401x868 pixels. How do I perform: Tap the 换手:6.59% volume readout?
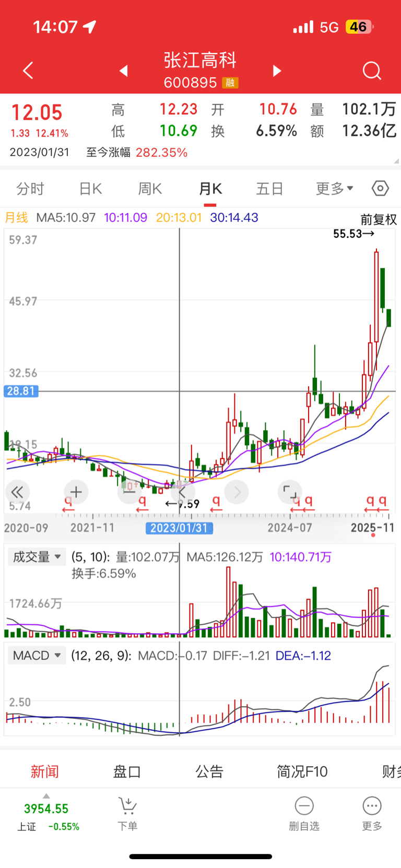click(x=104, y=574)
